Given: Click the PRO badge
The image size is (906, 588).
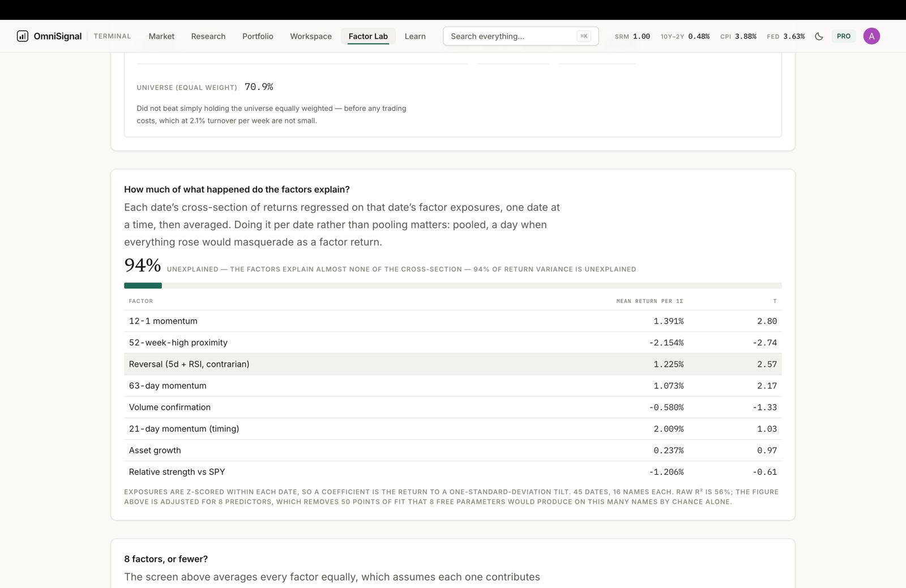Looking at the screenshot, I should [844, 36].
